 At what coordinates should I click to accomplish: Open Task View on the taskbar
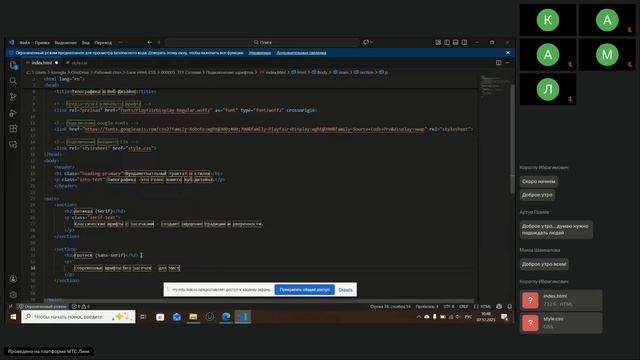[143, 317]
